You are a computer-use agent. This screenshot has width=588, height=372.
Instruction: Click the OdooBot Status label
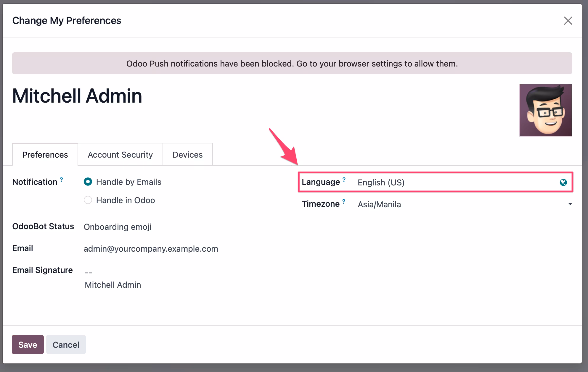click(x=43, y=226)
